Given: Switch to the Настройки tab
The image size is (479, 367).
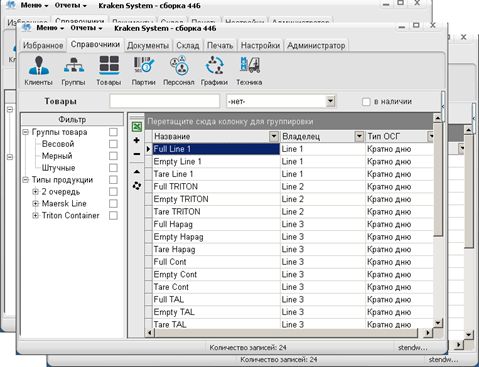Looking at the screenshot, I should 260,46.
